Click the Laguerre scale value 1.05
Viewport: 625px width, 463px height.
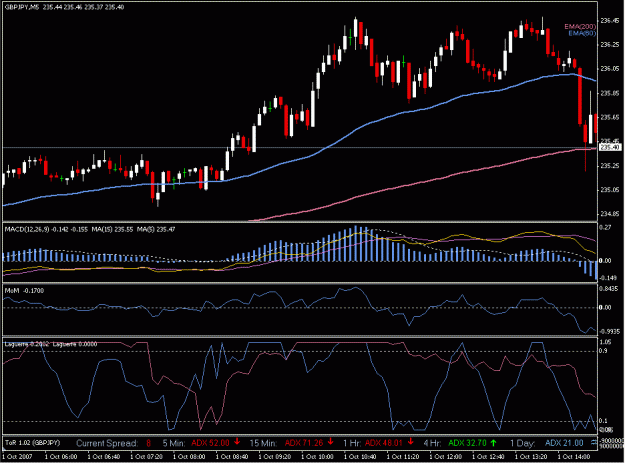click(605, 342)
